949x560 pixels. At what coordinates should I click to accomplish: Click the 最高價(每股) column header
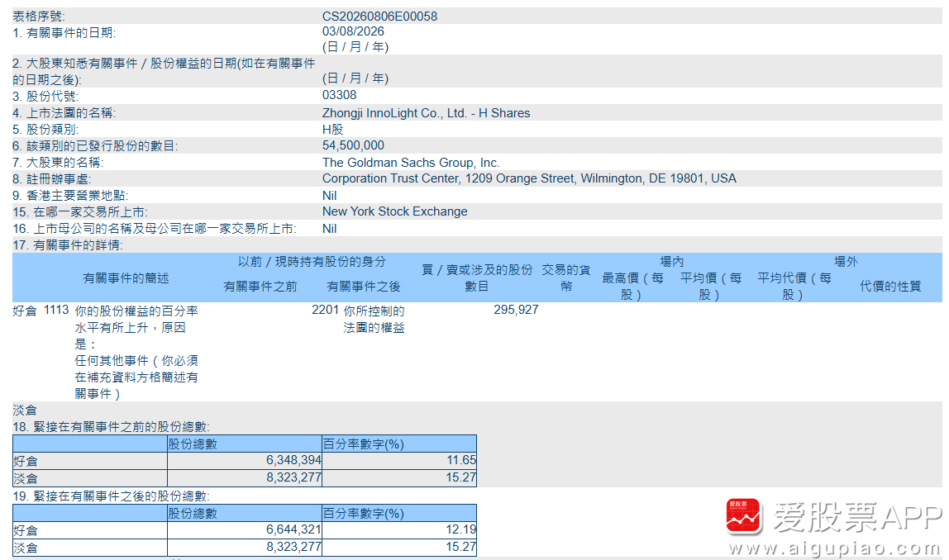click(x=633, y=287)
